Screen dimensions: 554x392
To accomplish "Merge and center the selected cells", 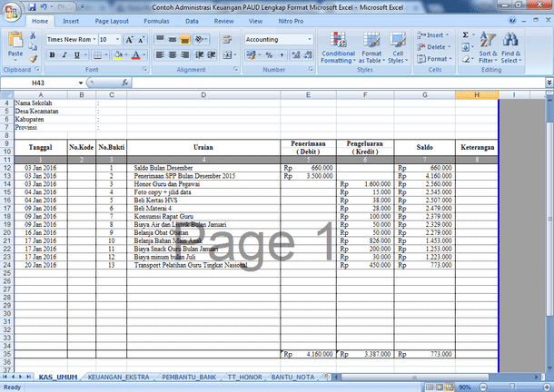I will (227, 55).
